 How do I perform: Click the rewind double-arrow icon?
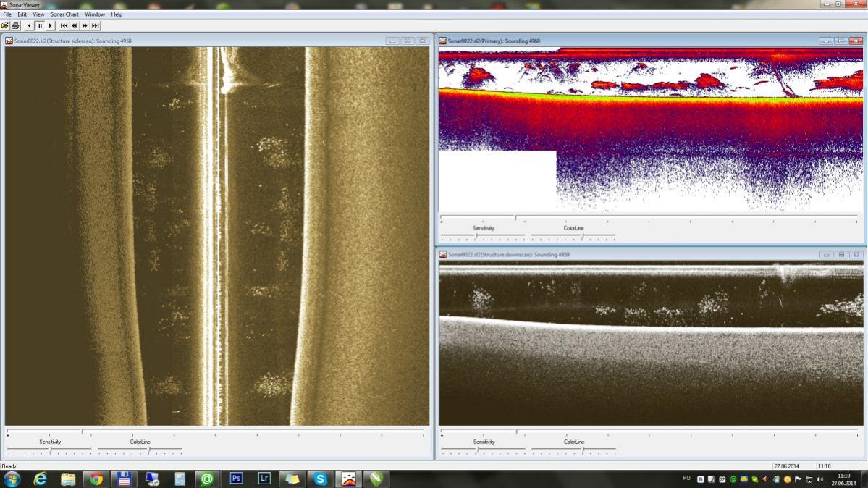tap(75, 25)
